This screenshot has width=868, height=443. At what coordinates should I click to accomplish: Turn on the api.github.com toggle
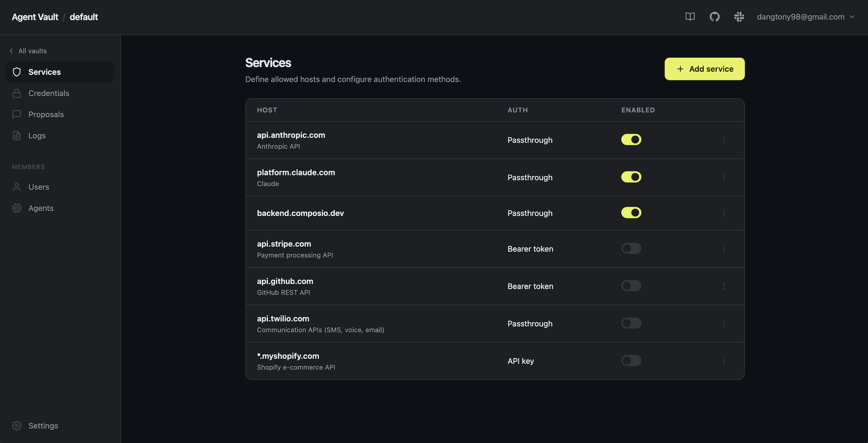631,286
